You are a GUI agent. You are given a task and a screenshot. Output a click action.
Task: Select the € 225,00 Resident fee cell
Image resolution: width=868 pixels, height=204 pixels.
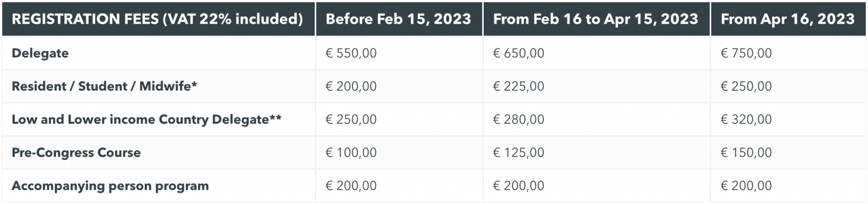tap(519, 86)
